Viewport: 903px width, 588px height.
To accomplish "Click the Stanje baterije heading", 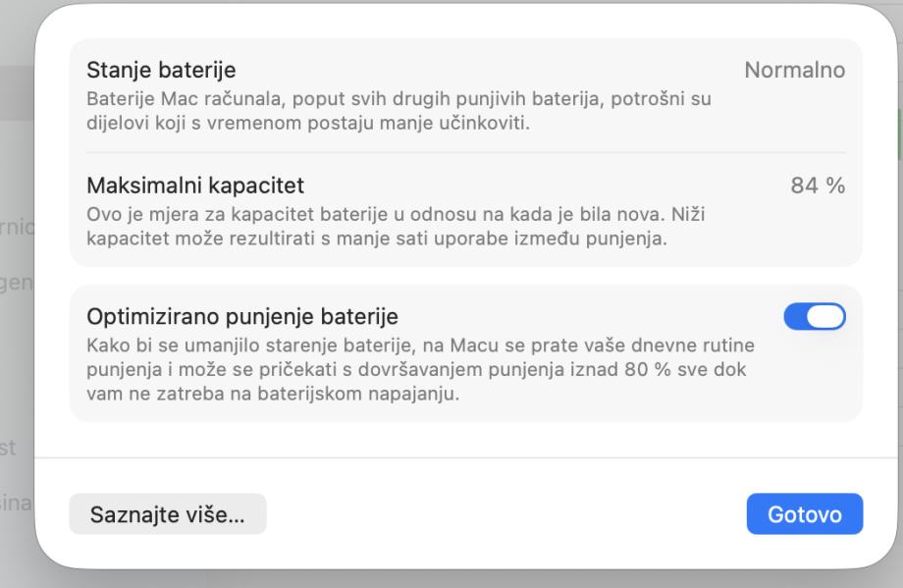I will [x=162, y=71].
